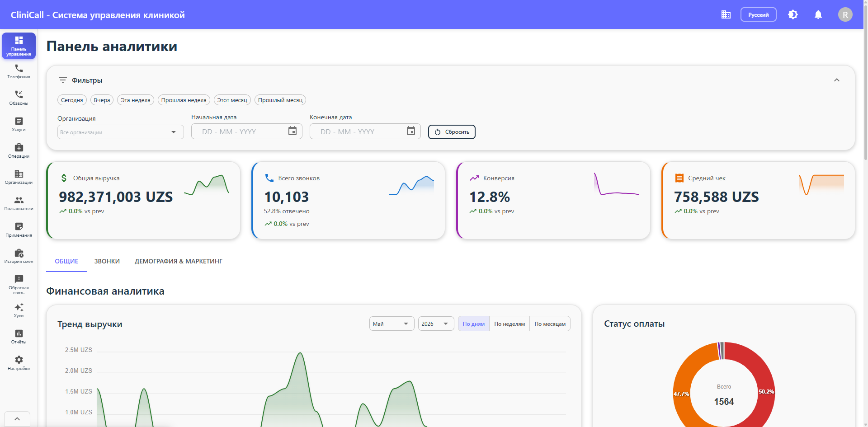Open calendar picker for Начальная дата

292,131
